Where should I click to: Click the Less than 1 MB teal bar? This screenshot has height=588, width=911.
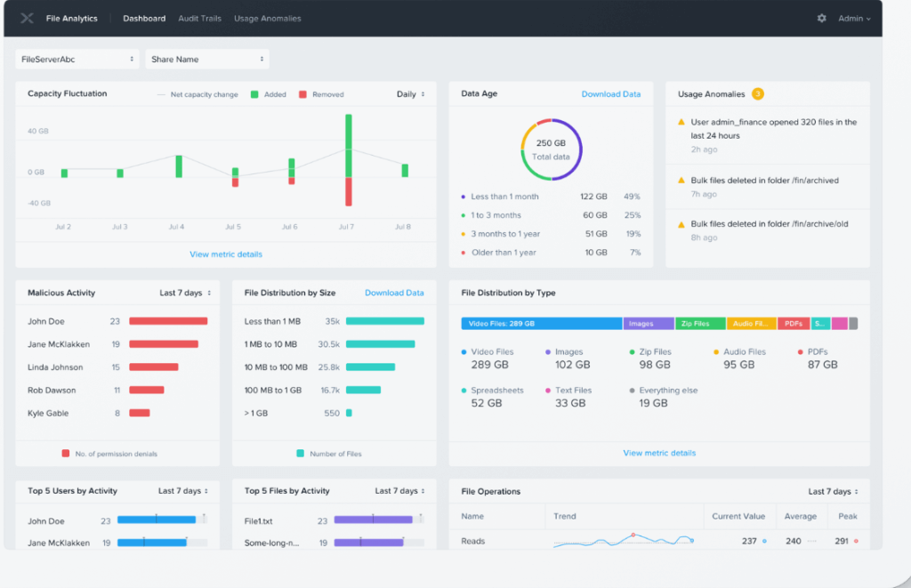coord(384,321)
